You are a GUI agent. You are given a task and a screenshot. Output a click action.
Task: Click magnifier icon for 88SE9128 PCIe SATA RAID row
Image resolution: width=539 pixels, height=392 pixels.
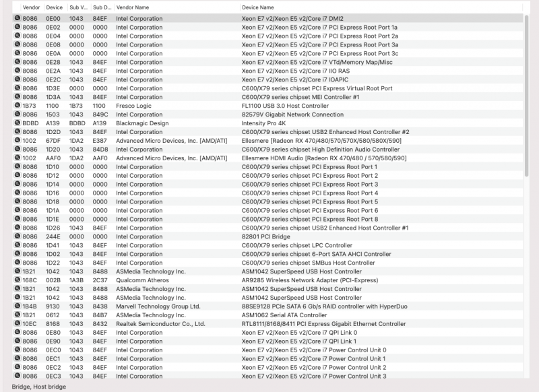[18, 306]
